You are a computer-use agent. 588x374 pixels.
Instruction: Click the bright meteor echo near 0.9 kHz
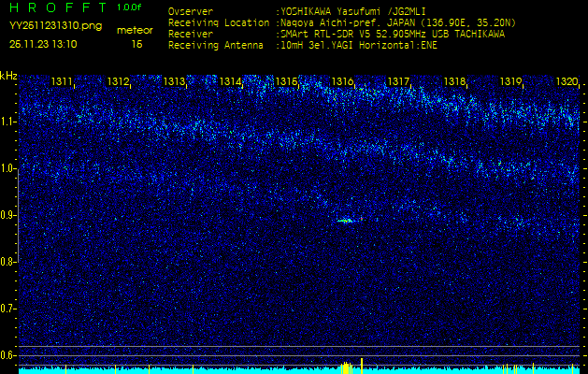coord(345,221)
